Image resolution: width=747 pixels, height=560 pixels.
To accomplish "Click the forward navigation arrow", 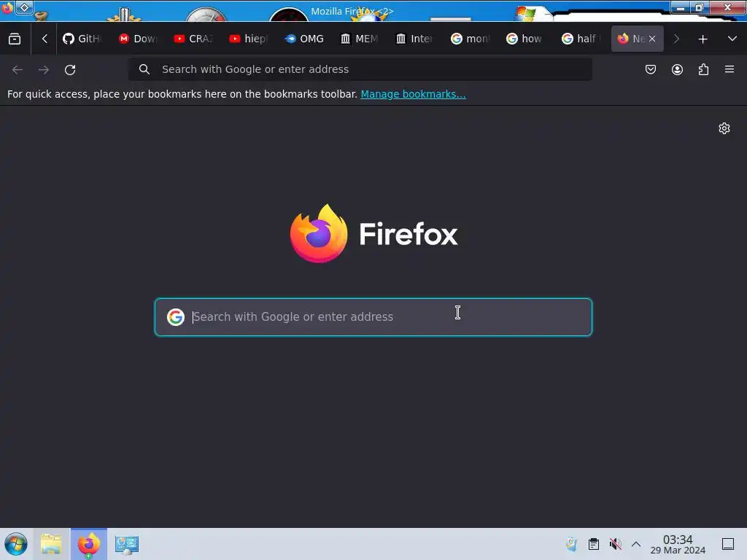I will click(x=44, y=69).
